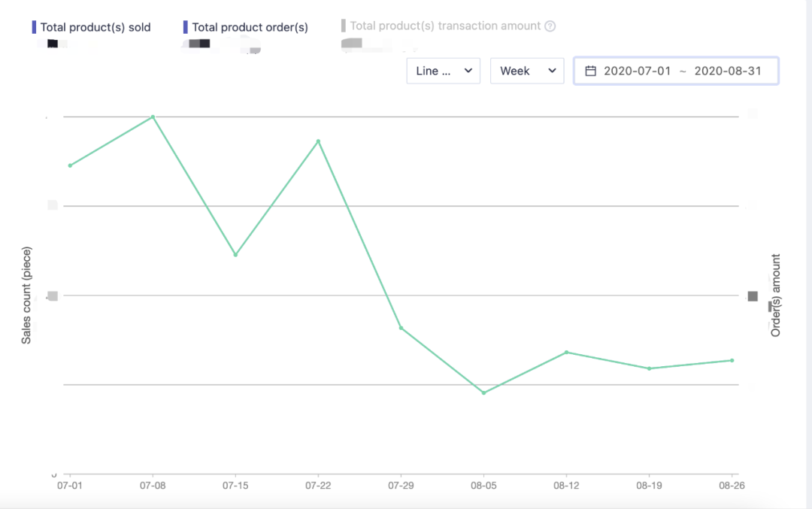Open the Week interval dropdown
812x509 pixels.
coord(526,71)
